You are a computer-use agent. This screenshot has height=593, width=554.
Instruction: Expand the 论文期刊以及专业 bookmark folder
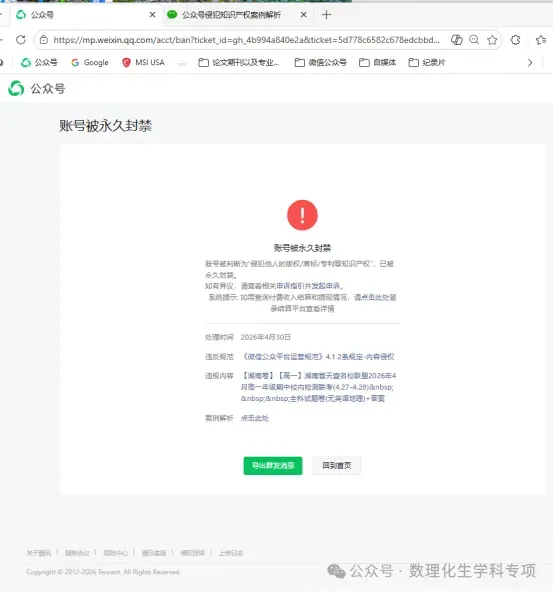[x=239, y=62]
